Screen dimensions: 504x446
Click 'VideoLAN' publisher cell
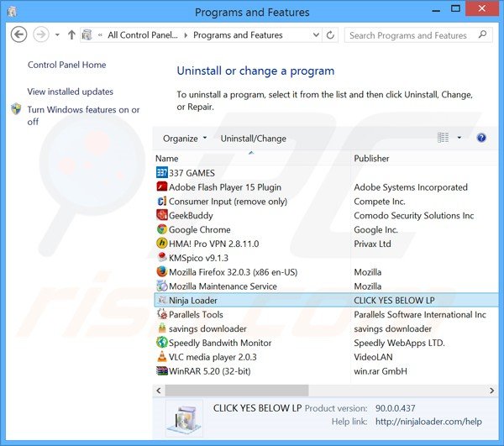point(373,357)
